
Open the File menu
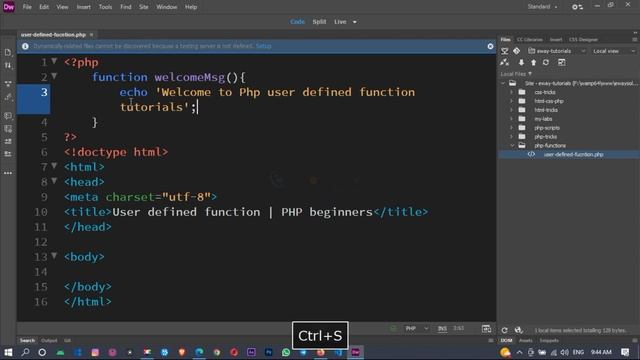coord(27,7)
